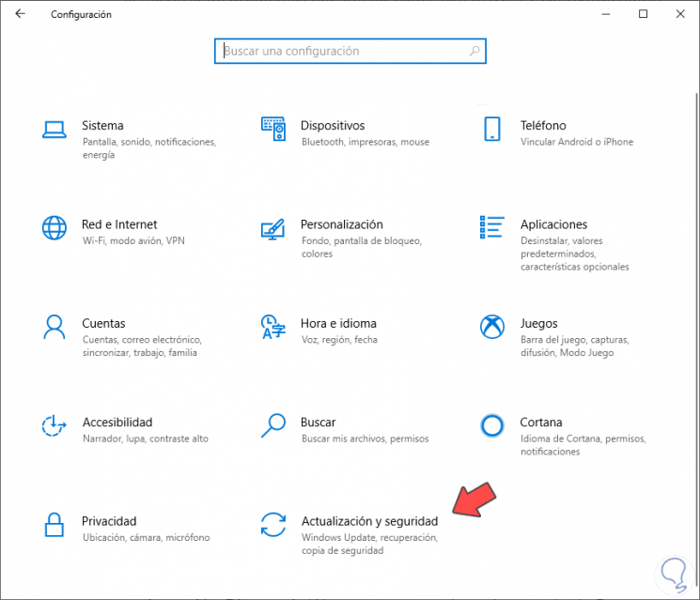This screenshot has height=600, width=700.
Task: Open the Actualización y seguridad sync arrows icon
Action: [273, 525]
